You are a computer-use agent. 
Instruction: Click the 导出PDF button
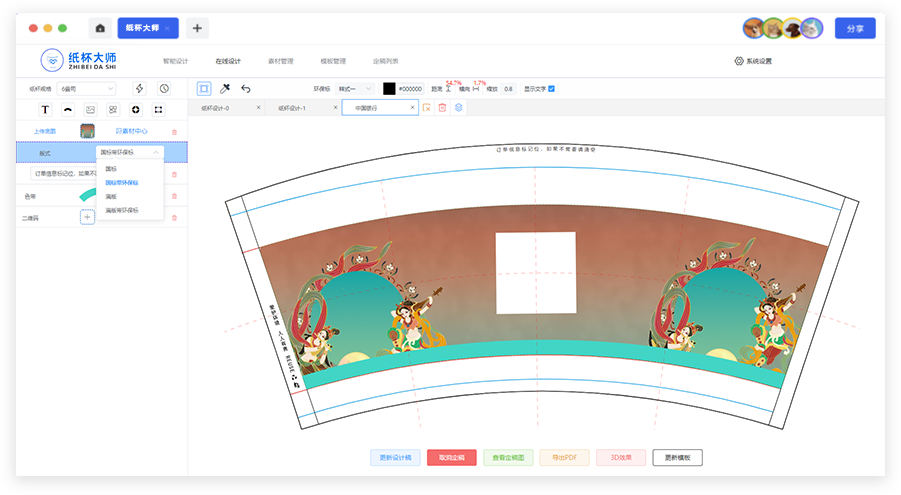tap(565, 458)
